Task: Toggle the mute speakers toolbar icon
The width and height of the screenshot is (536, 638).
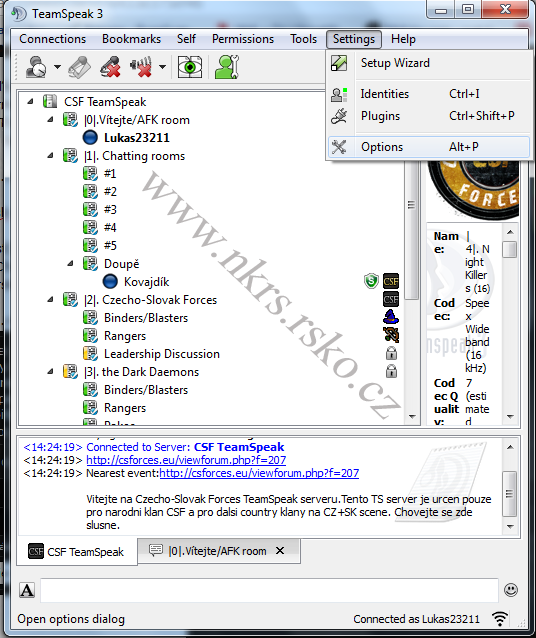Action: [141, 67]
